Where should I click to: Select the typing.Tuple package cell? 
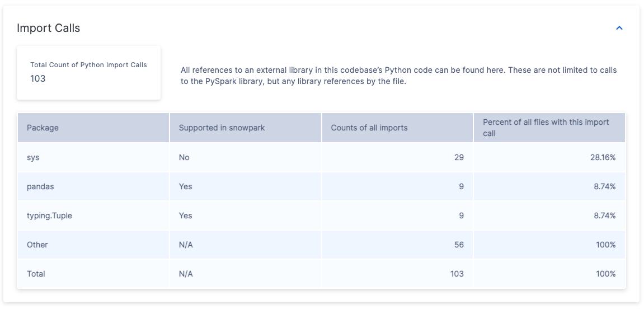tap(49, 216)
